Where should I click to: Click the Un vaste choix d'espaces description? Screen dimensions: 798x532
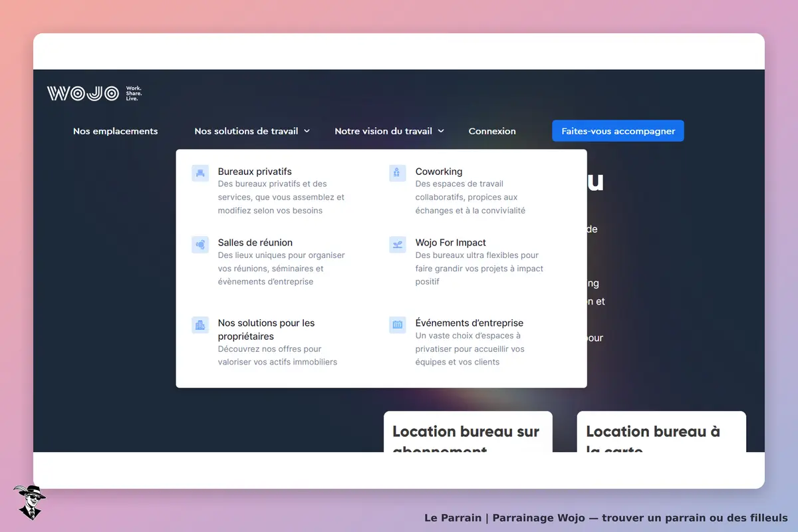(470, 348)
